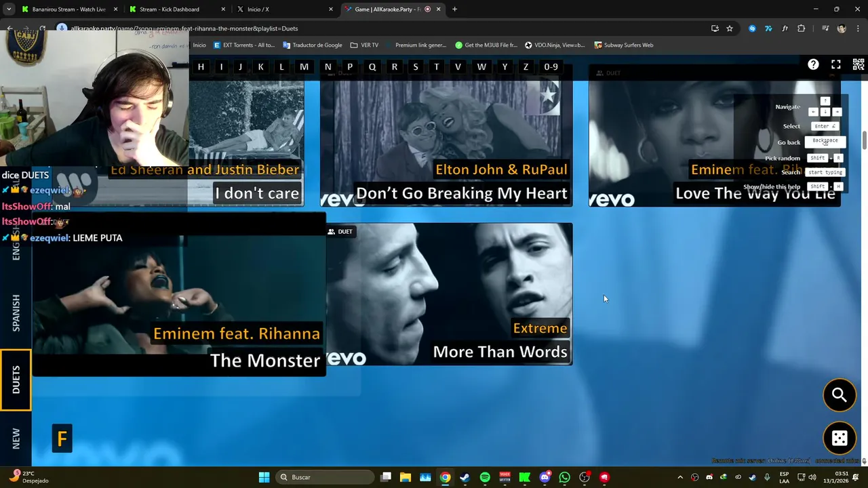
Task: Bookmark this page with the star icon
Action: coord(730,28)
